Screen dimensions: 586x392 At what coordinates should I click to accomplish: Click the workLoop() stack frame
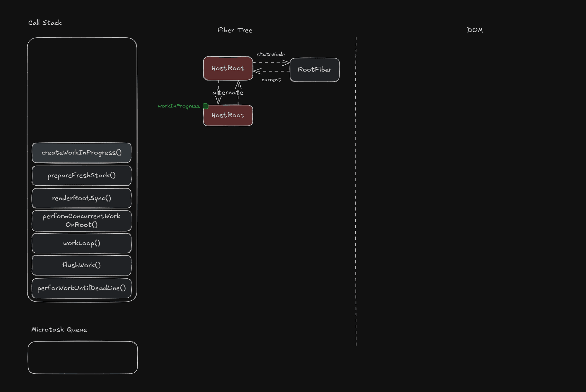pos(82,243)
